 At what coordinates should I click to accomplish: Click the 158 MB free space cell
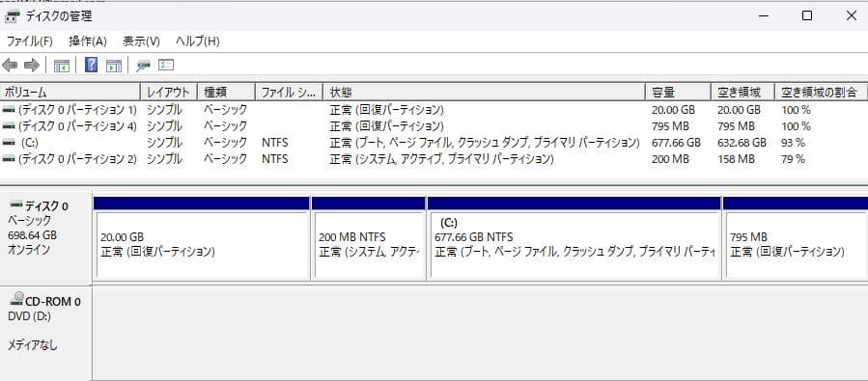click(x=736, y=159)
